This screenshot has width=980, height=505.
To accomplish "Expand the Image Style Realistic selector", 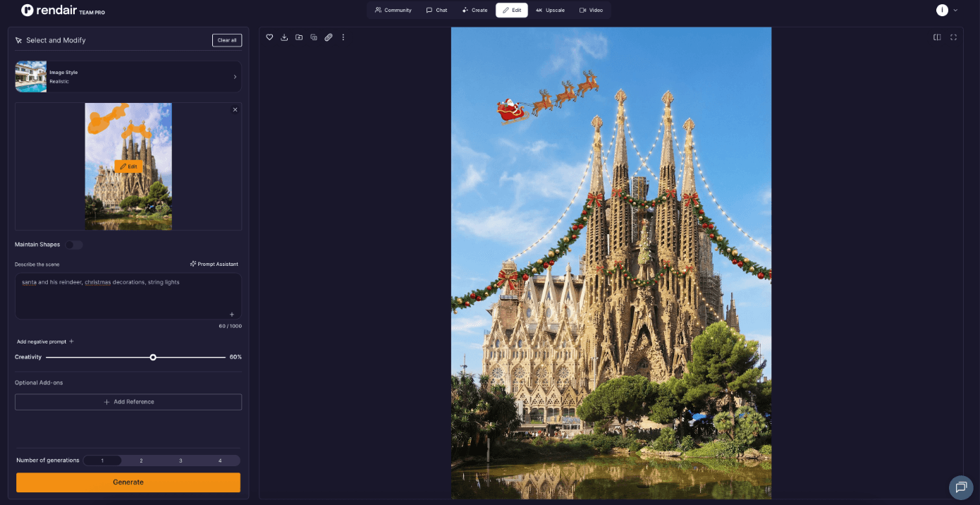I will pos(128,77).
